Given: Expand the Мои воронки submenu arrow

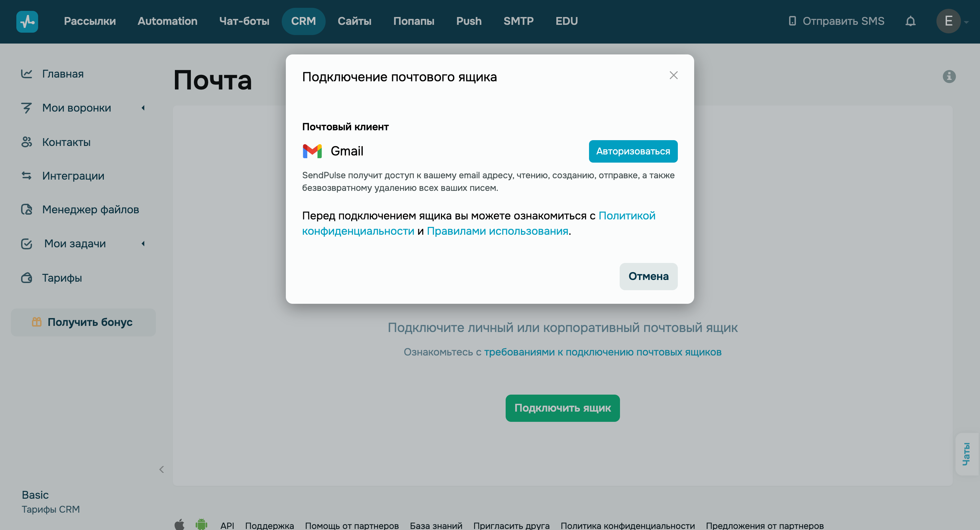Looking at the screenshot, I should [x=143, y=108].
